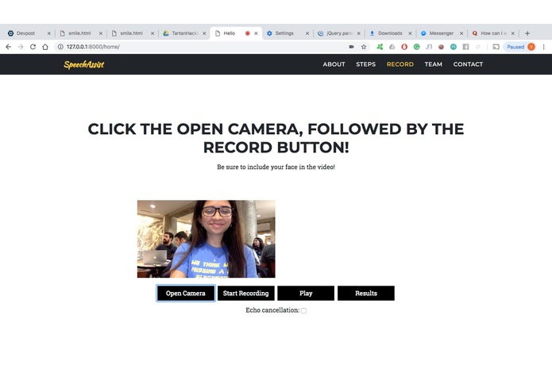This screenshot has width=552, height=392.
Task: Go forward using the browser forward arrow
Action: pos(21,47)
